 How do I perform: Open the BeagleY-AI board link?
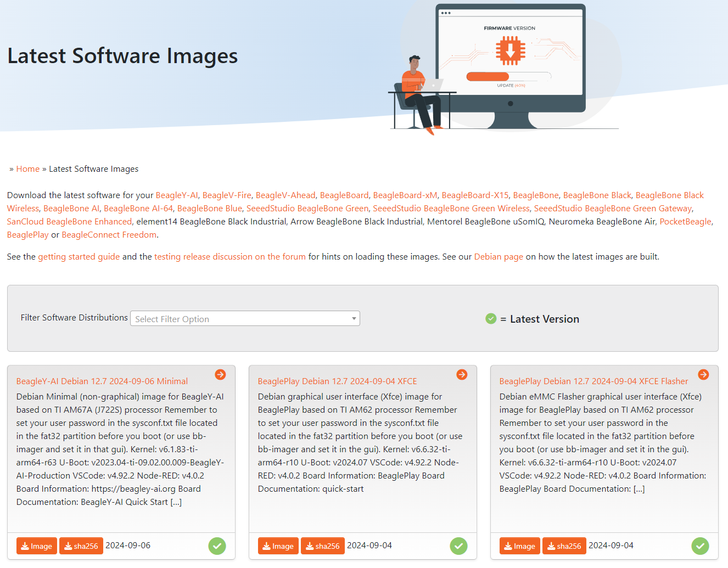coord(177,195)
